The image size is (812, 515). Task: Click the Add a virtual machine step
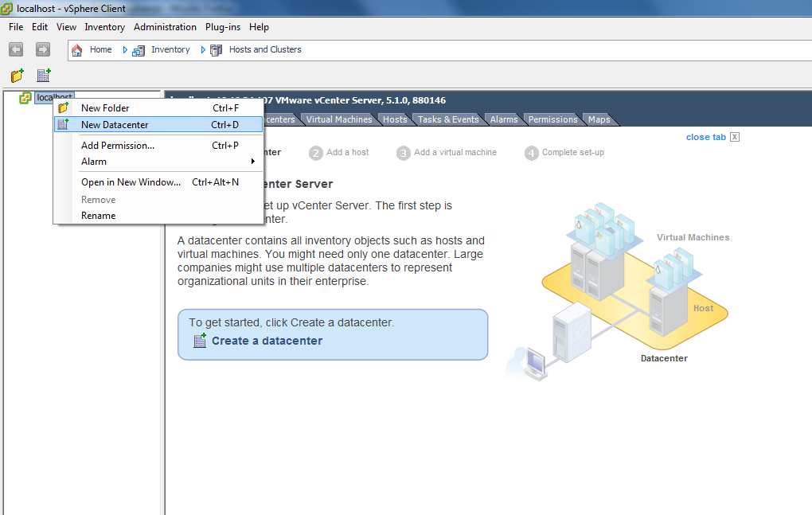point(455,152)
